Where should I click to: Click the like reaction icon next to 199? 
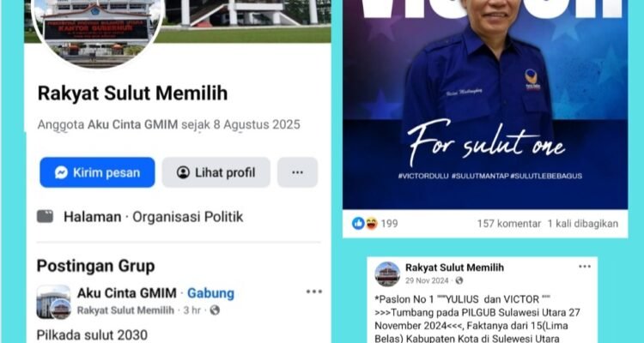(358, 223)
